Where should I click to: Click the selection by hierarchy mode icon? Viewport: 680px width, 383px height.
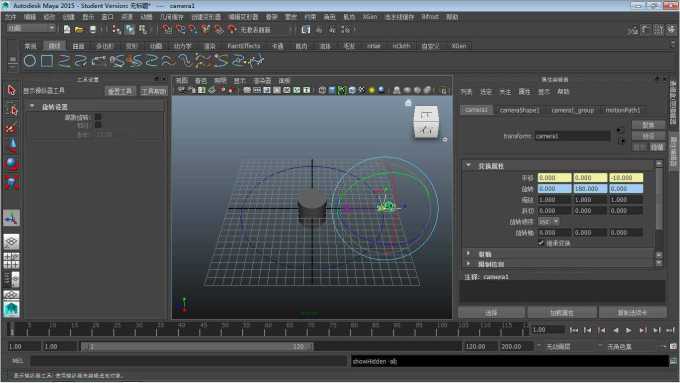[117, 29]
